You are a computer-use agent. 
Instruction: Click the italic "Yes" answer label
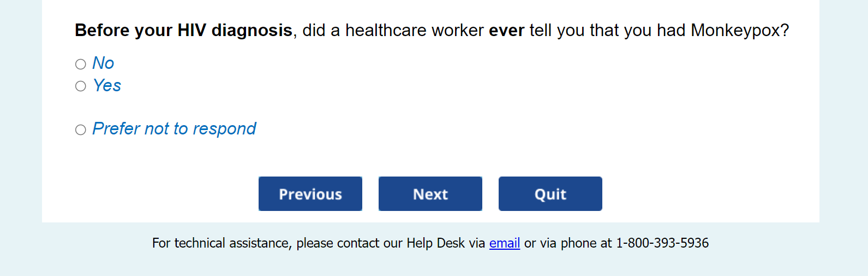(x=107, y=86)
